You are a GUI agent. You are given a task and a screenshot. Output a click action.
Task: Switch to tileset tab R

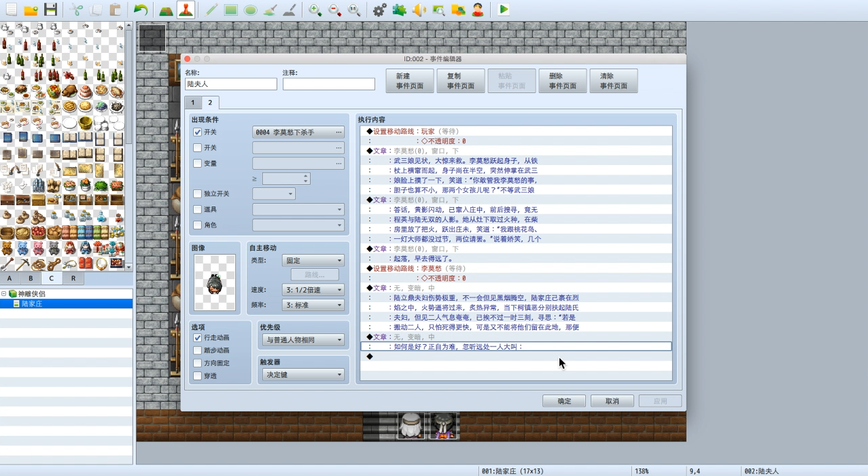click(x=73, y=278)
